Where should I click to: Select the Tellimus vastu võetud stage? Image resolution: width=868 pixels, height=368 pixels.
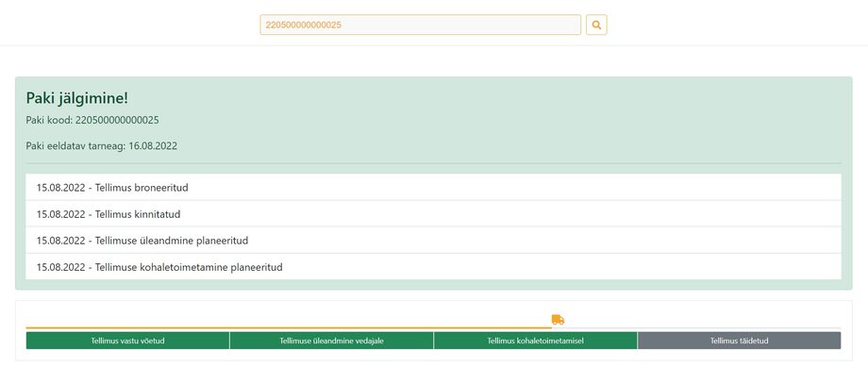click(x=128, y=341)
